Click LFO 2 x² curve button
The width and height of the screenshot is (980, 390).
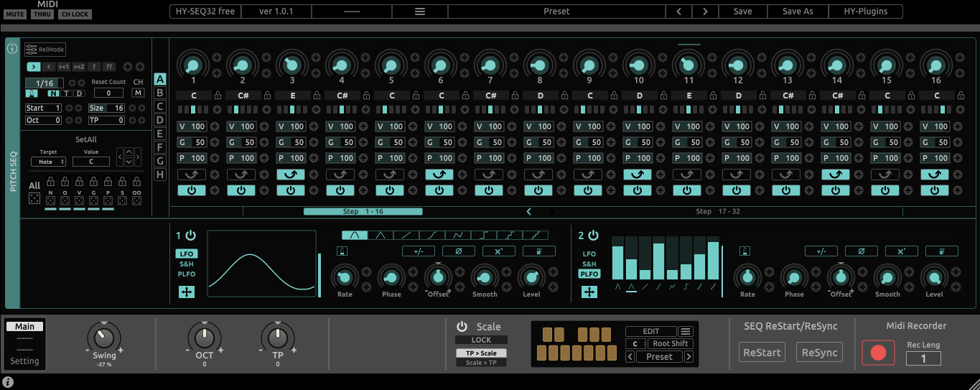(901, 251)
